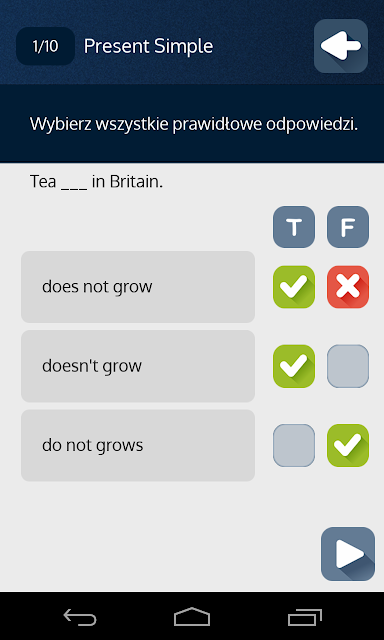Screen dimensions: 384x640
Task: Toggle False checkbox for 'do not grows'
Action: 348,445
